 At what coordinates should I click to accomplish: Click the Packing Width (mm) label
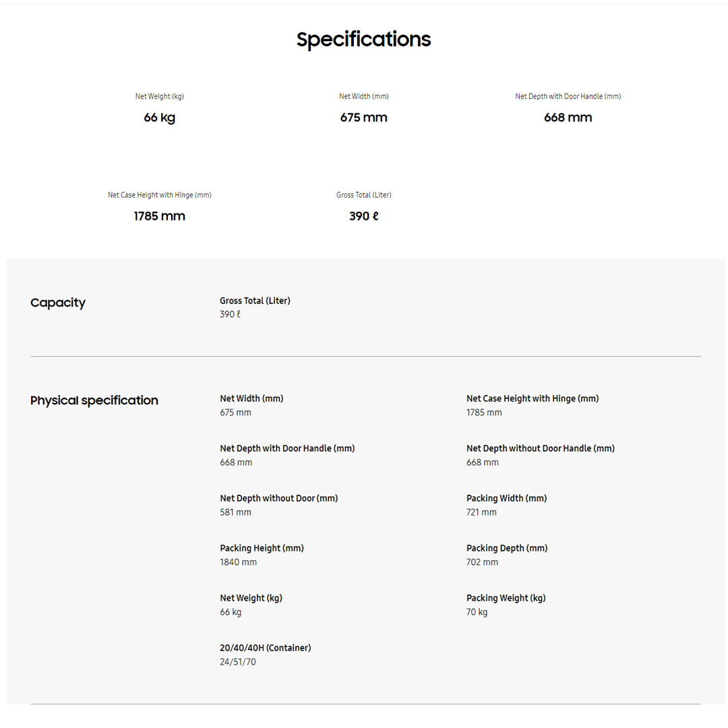coord(506,498)
